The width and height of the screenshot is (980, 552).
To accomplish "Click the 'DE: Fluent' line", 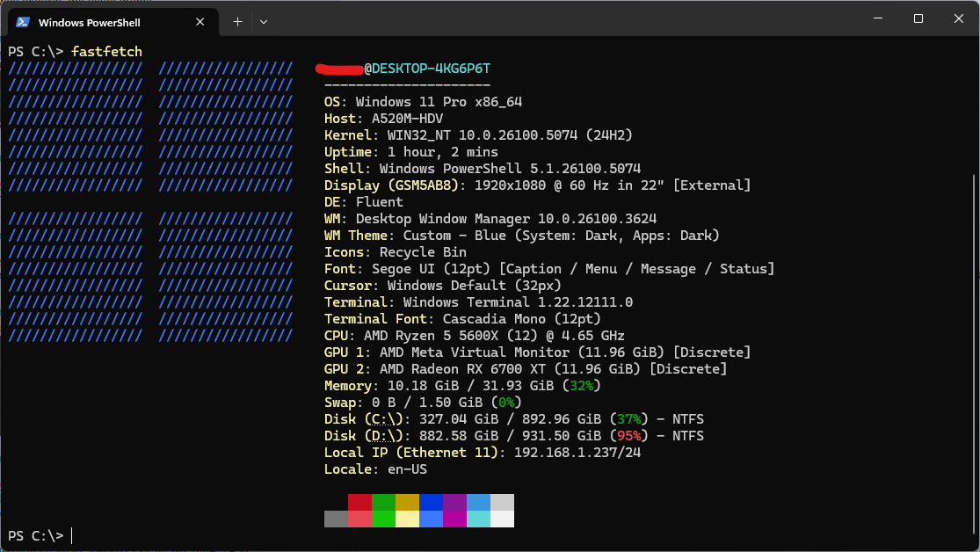I will 364,202.
